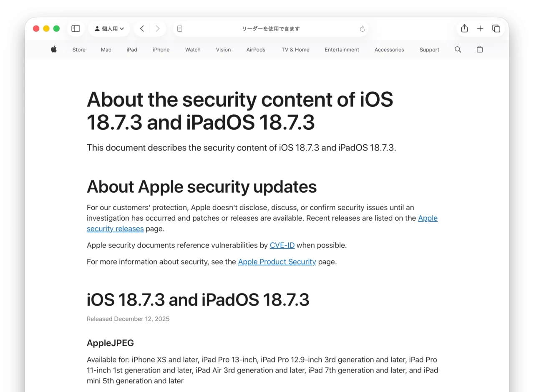Navigate back using the back arrow
The width and height of the screenshot is (534, 392).
(142, 28)
